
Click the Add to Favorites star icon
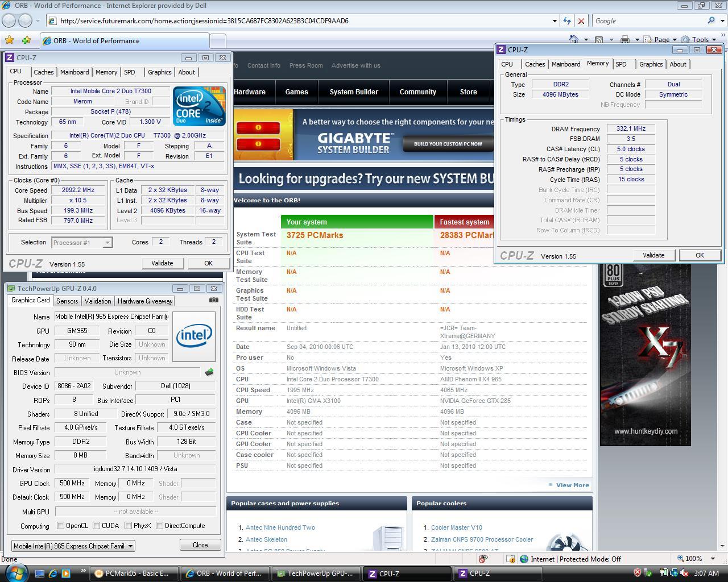(26, 40)
